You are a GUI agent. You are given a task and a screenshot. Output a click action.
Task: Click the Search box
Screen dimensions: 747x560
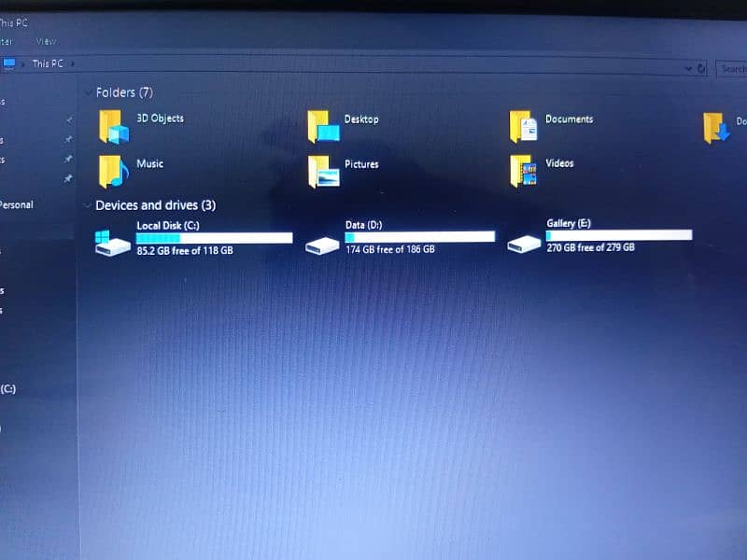[733, 68]
